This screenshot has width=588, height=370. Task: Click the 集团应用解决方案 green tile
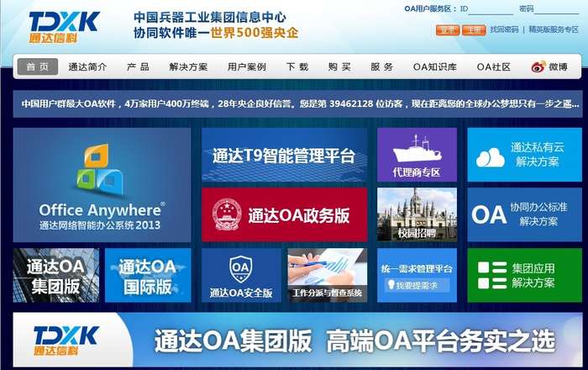tap(524, 275)
